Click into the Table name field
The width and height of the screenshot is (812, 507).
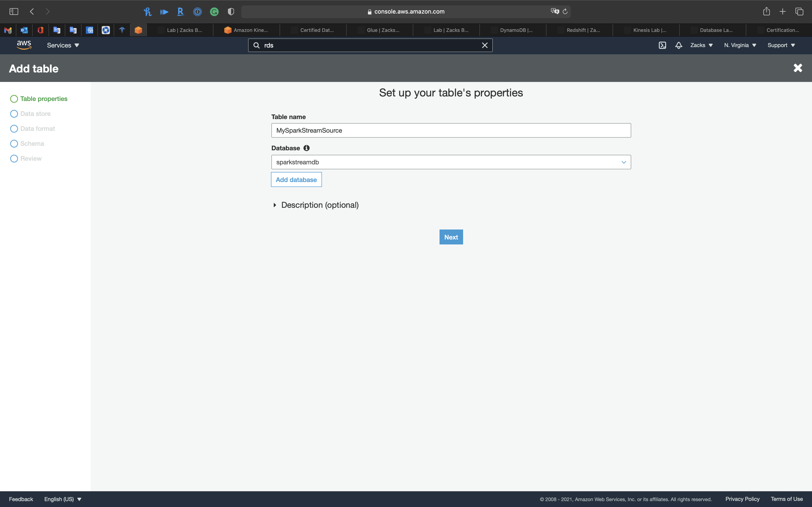click(x=451, y=130)
